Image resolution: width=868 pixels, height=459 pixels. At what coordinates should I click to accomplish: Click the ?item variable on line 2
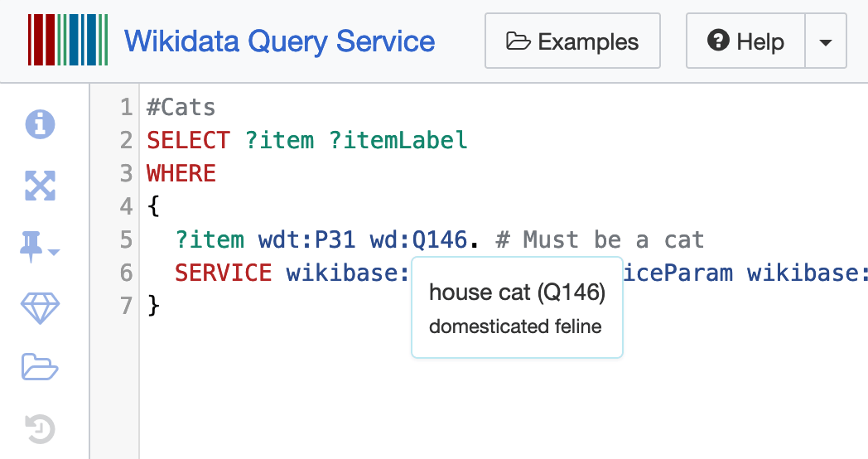coord(279,140)
